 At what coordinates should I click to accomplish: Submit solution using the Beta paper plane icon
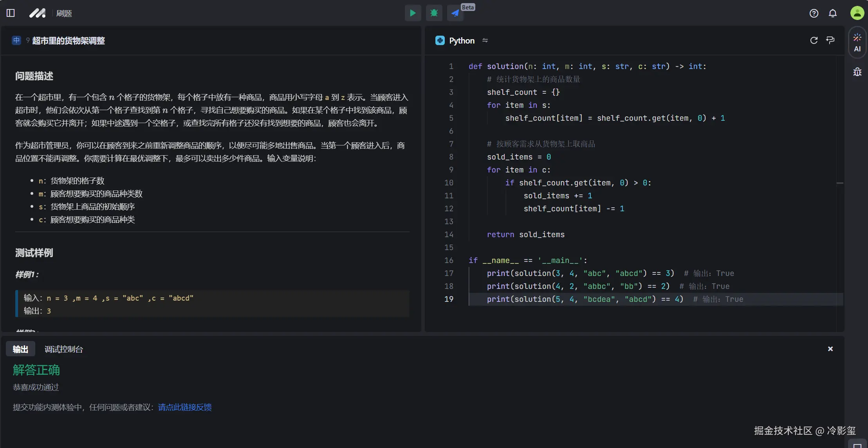[x=454, y=13]
